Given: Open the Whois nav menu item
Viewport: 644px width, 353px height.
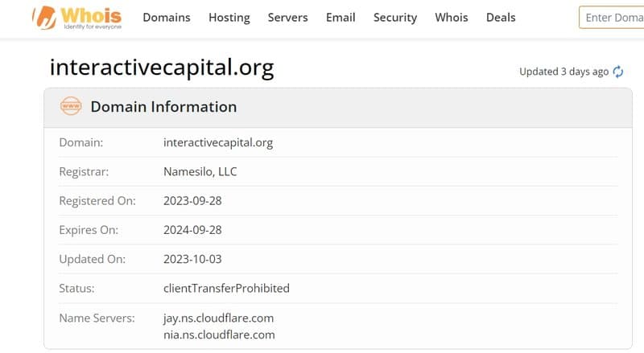Looking at the screenshot, I should (452, 18).
